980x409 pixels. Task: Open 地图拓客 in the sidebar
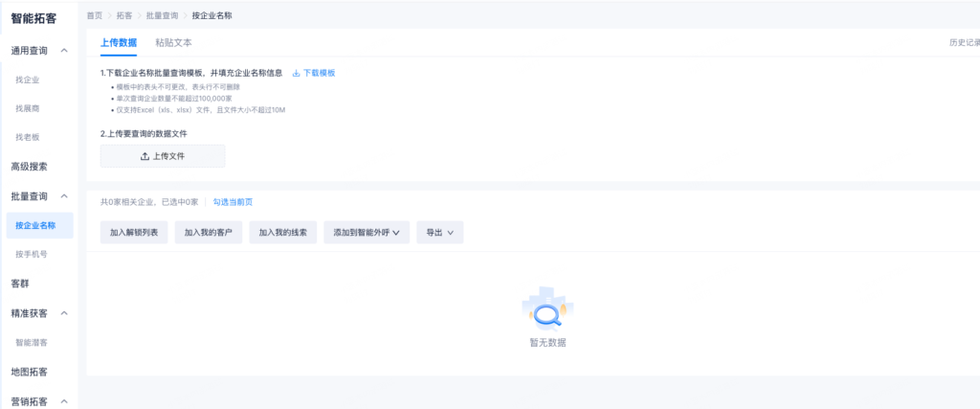click(30, 372)
